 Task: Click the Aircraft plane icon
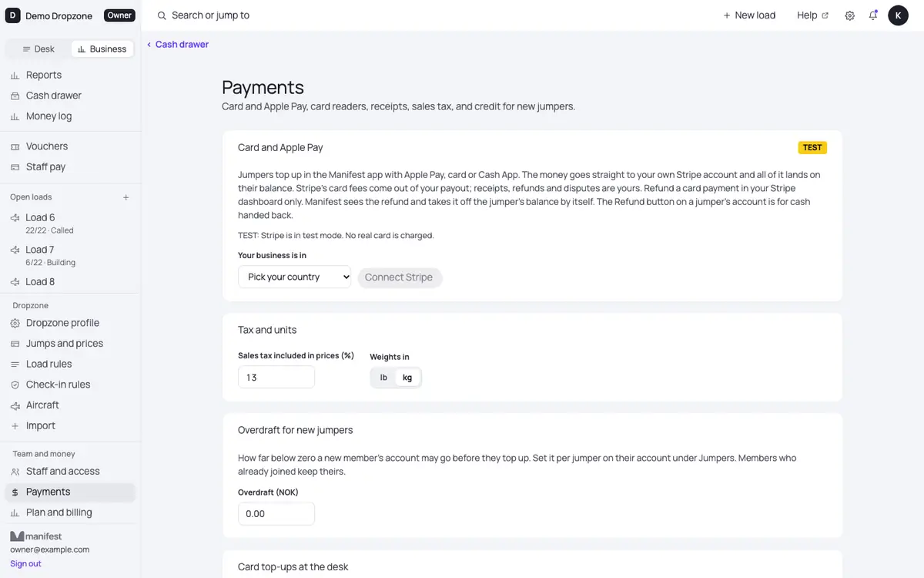[x=15, y=405]
